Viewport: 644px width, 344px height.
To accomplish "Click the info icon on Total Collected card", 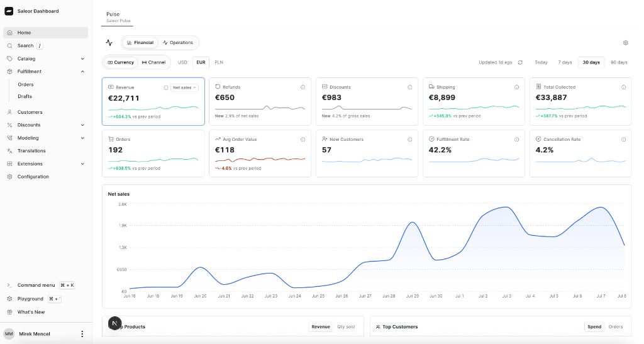I will (x=623, y=87).
